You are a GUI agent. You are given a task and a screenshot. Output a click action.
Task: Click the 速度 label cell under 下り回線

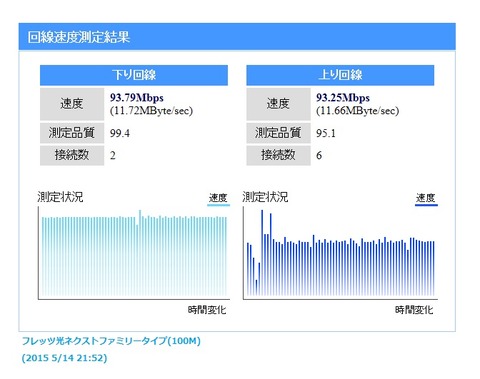[72, 104]
